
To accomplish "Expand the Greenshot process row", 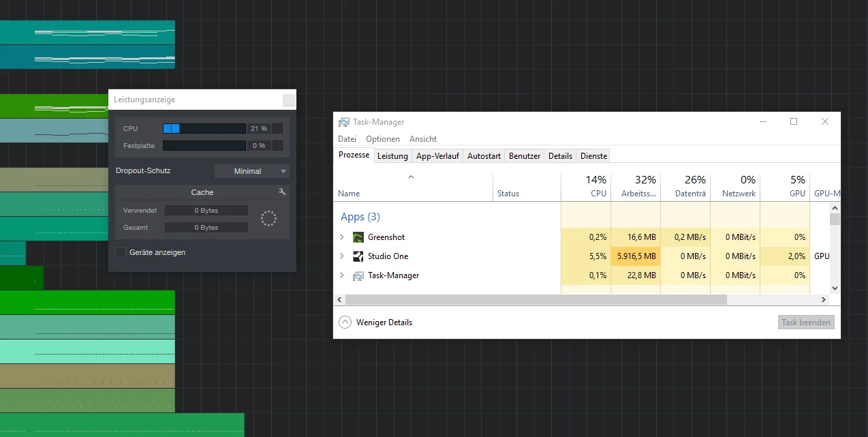I will click(x=342, y=237).
